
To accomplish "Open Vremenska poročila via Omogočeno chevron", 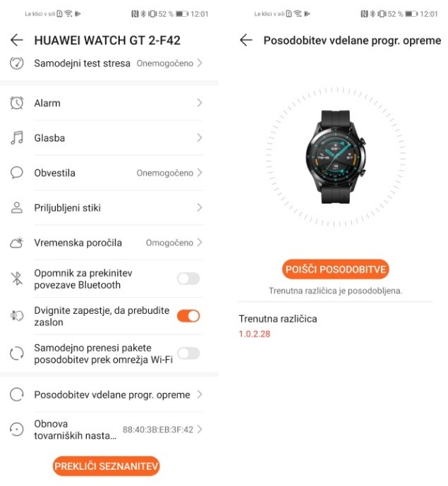I will tap(200, 243).
